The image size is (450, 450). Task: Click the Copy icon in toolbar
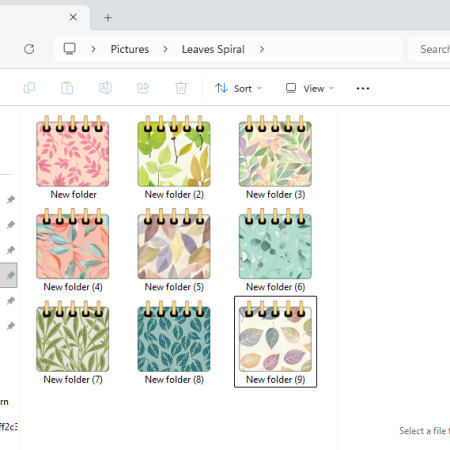(x=29, y=88)
